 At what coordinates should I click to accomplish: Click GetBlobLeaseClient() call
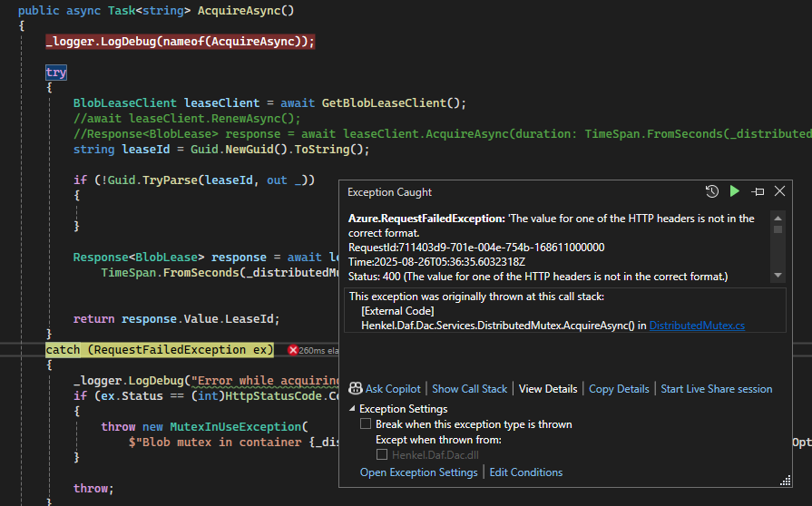[x=390, y=103]
